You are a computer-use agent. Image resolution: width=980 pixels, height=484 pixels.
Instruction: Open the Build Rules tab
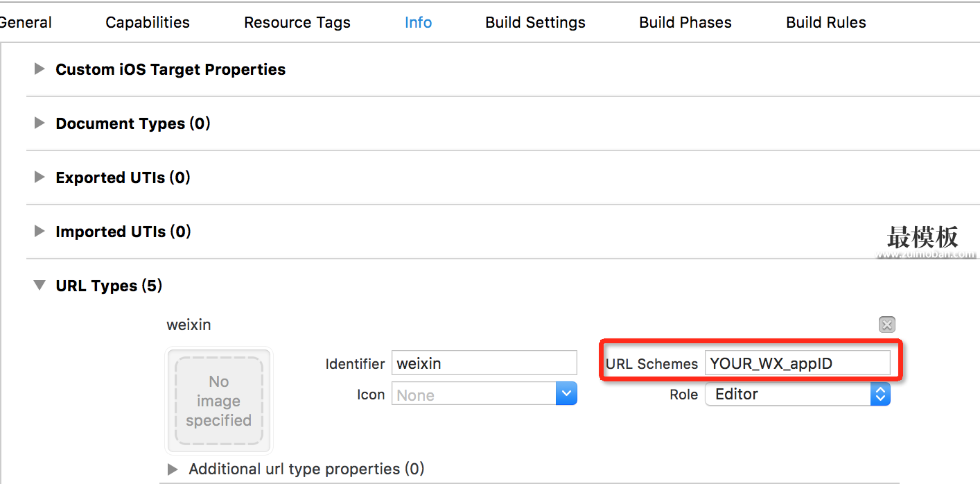click(826, 22)
